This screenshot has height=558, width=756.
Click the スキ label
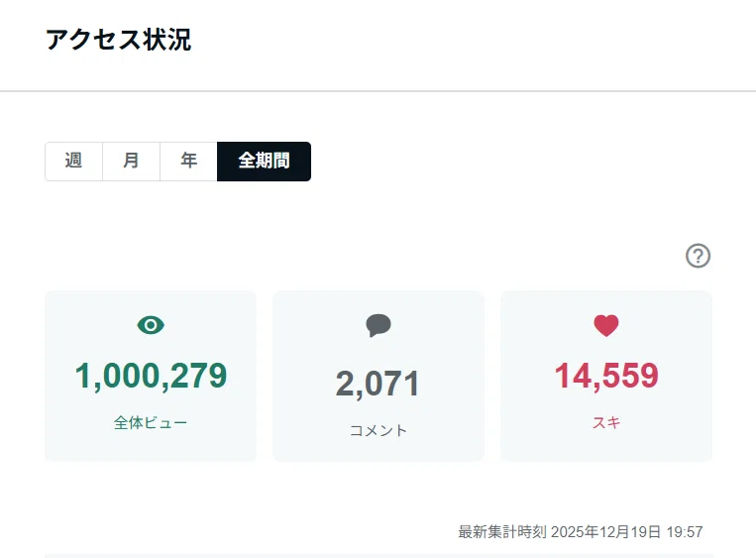(x=606, y=423)
